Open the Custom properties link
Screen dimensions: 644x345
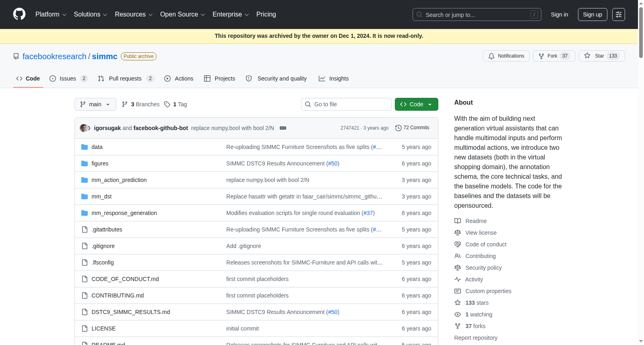pos(488,291)
